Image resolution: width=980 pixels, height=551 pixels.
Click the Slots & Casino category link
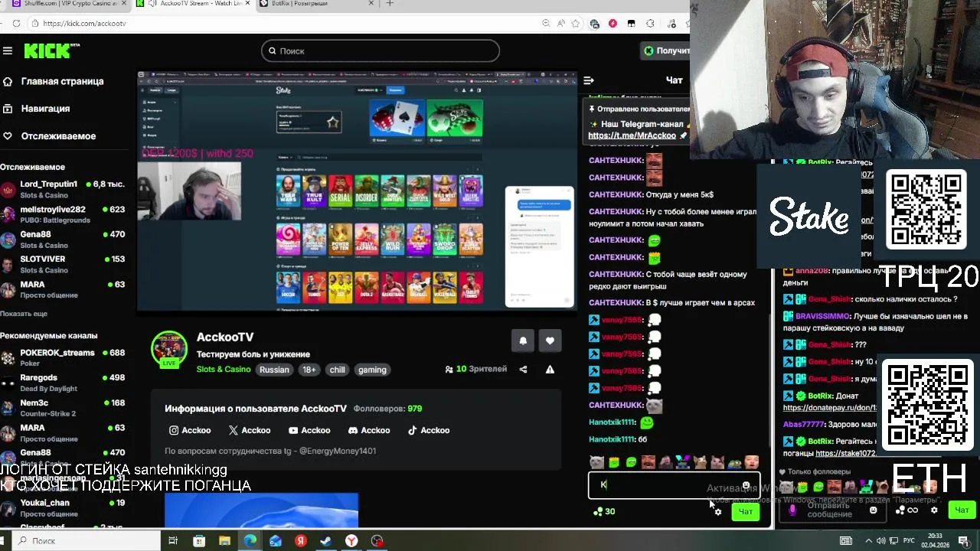(x=224, y=370)
